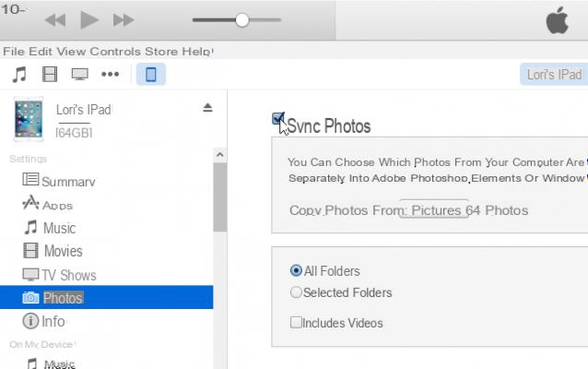Click the Summary list icon
This screenshot has width=588, height=369.
30,179
